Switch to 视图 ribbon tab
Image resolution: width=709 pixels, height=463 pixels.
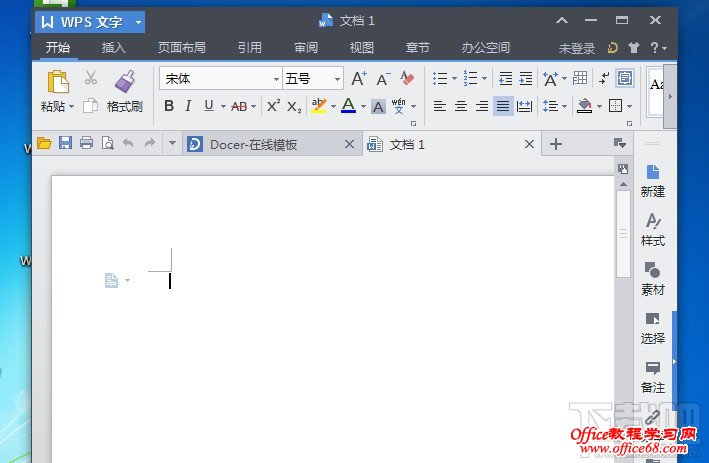(362, 47)
